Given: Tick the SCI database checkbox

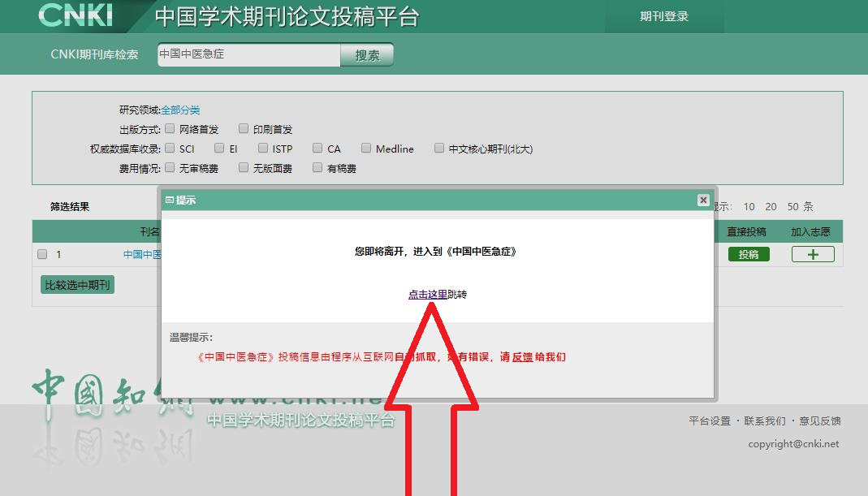Looking at the screenshot, I should pos(170,148).
